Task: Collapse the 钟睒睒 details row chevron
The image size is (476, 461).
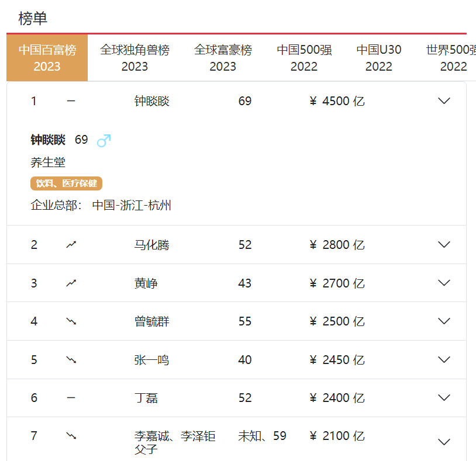Action: pyautogui.click(x=444, y=101)
